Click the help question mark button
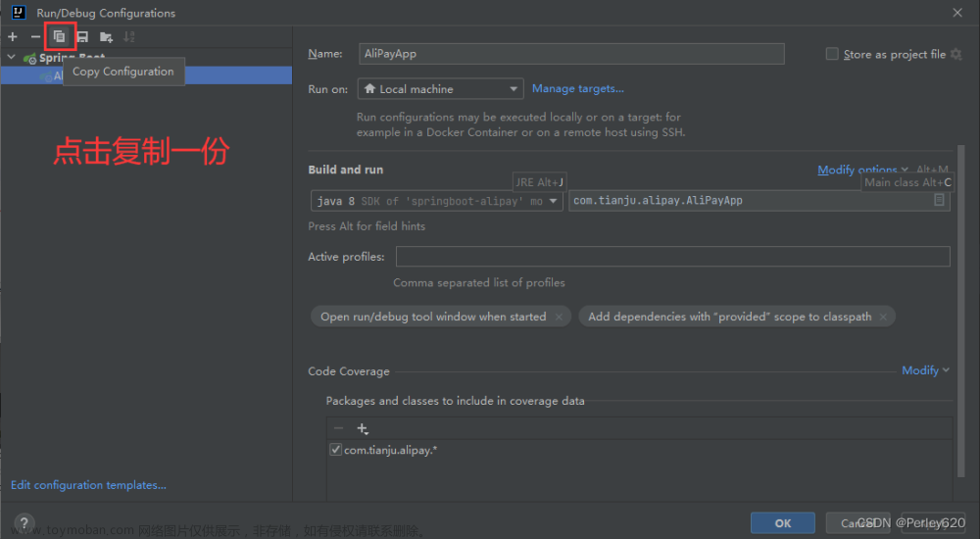 (24, 522)
